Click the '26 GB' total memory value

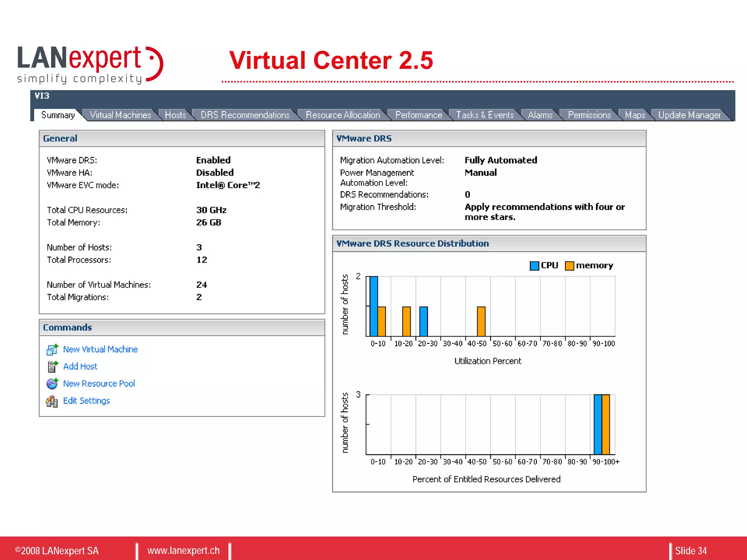pyautogui.click(x=209, y=222)
